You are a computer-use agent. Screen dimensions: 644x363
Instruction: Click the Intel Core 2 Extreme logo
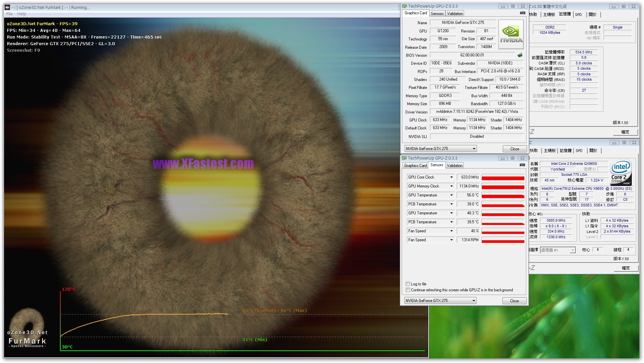coord(621,173)
